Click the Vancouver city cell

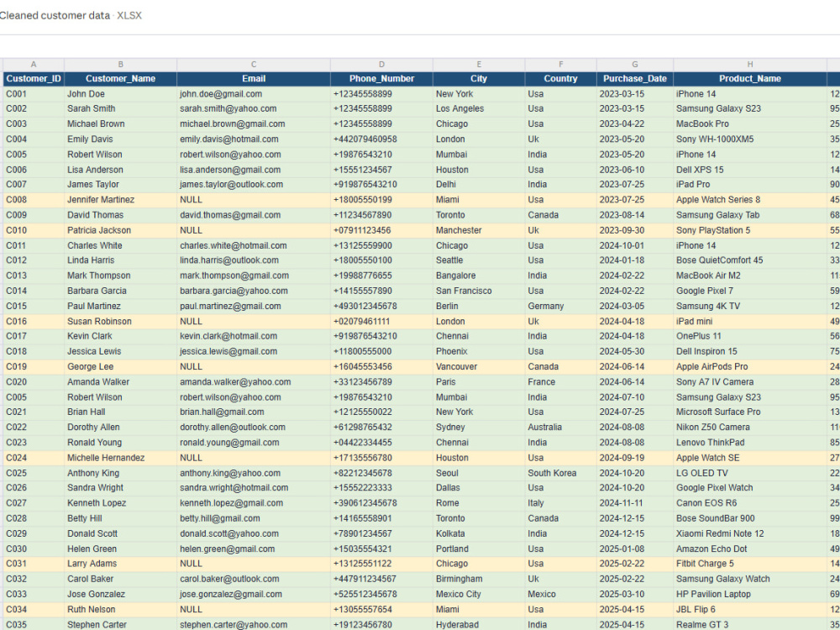(479, 366)
